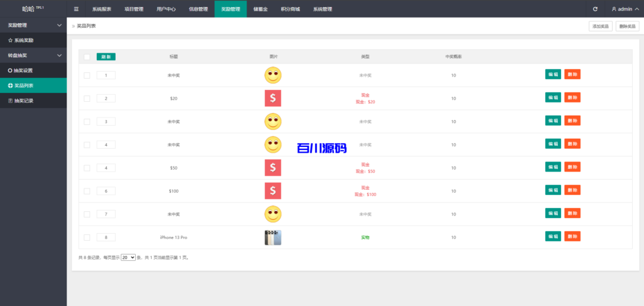Open 系统奖励 with the star icon in the sidebar
The image size is (644, 306).
click(x=10, y=40)
